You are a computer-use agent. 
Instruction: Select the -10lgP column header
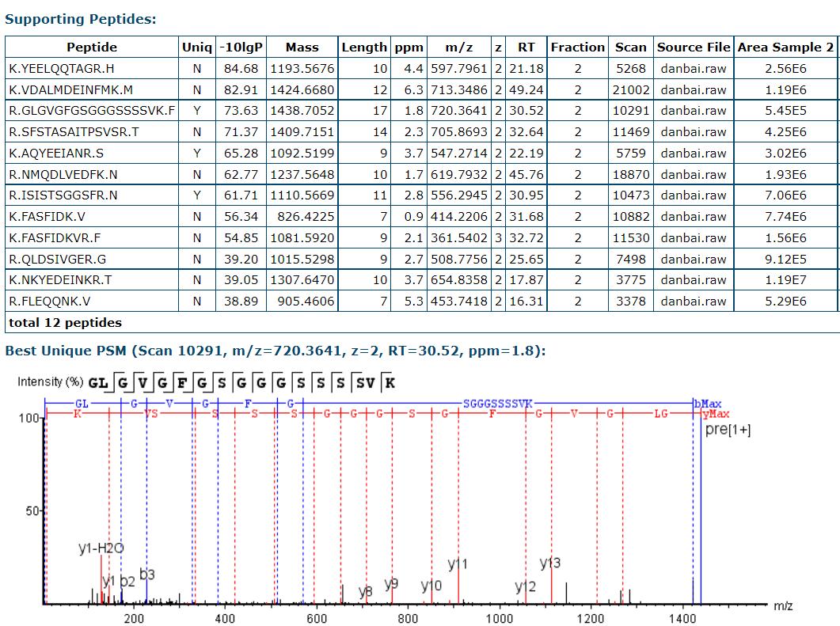pos(241,47)
